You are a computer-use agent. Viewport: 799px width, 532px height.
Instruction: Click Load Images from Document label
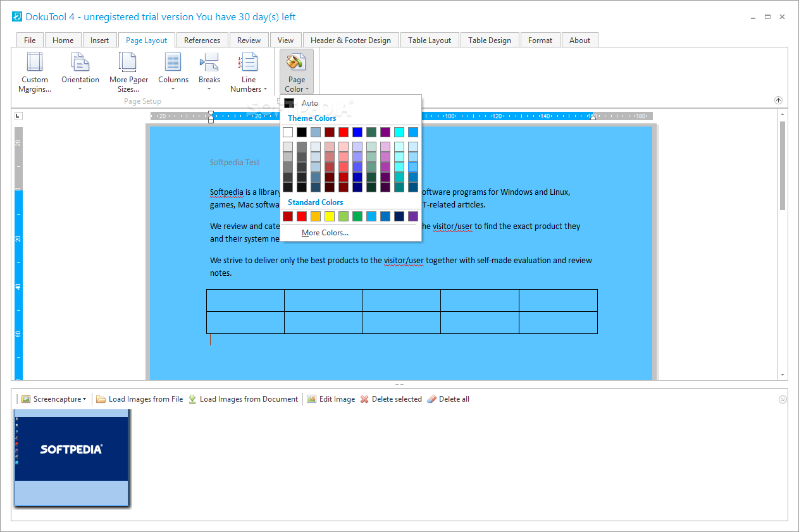(x=249, y=399)
